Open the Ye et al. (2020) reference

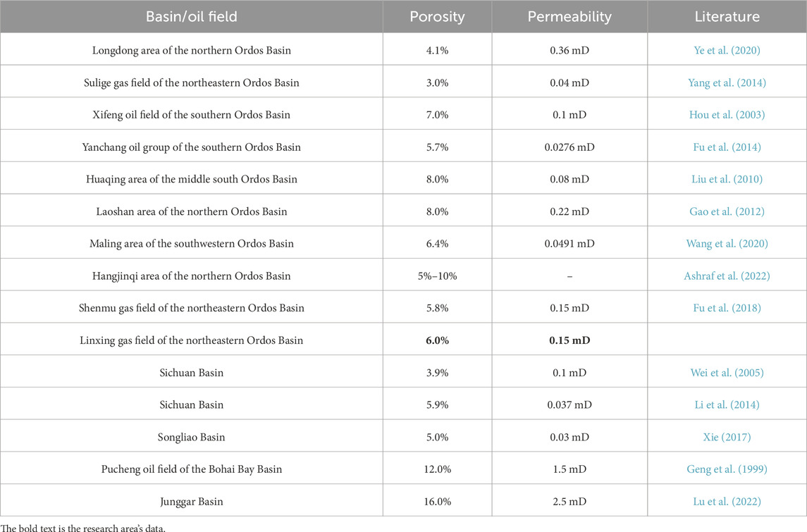pos(727,51)
